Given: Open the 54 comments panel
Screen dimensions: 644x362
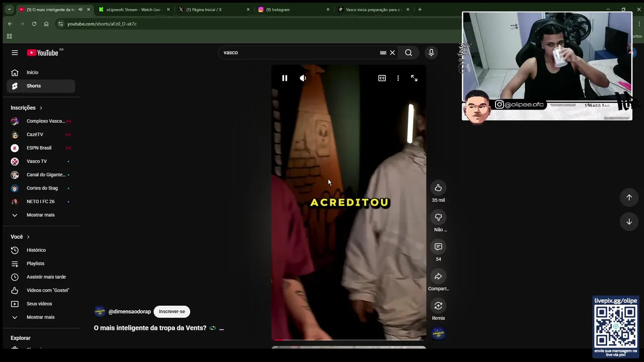Looking at the screenshot, I should 438,246.
